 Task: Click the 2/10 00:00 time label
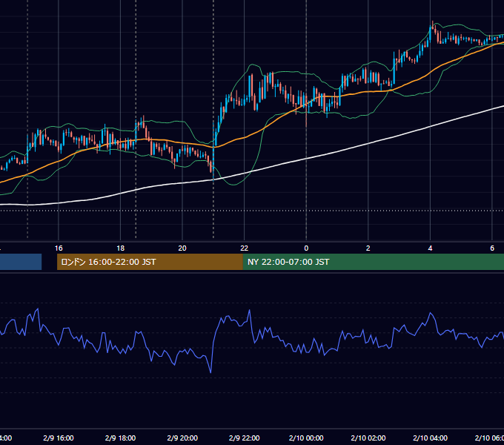(306, 438)
